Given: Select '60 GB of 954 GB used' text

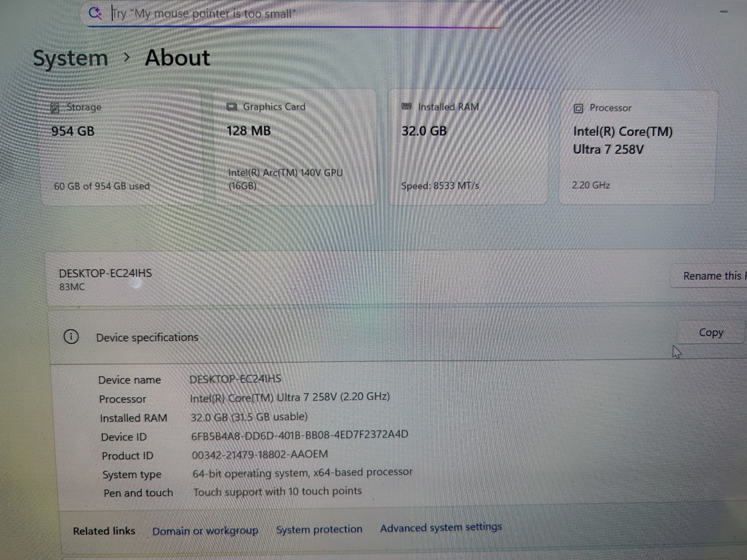Looking at the screenshot, I should (102, 186).
